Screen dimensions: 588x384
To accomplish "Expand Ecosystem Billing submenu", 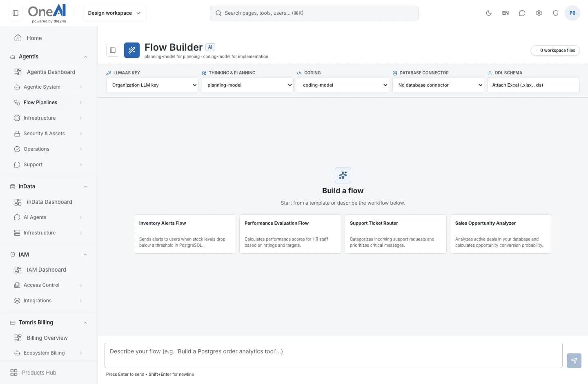I will (49, 353).
